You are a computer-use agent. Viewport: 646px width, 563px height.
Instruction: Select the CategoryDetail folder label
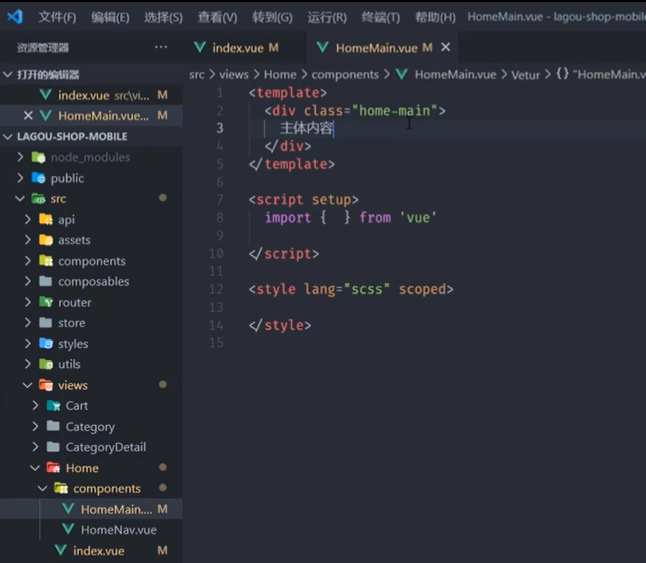pyautogui.click(x=105, y=447)
